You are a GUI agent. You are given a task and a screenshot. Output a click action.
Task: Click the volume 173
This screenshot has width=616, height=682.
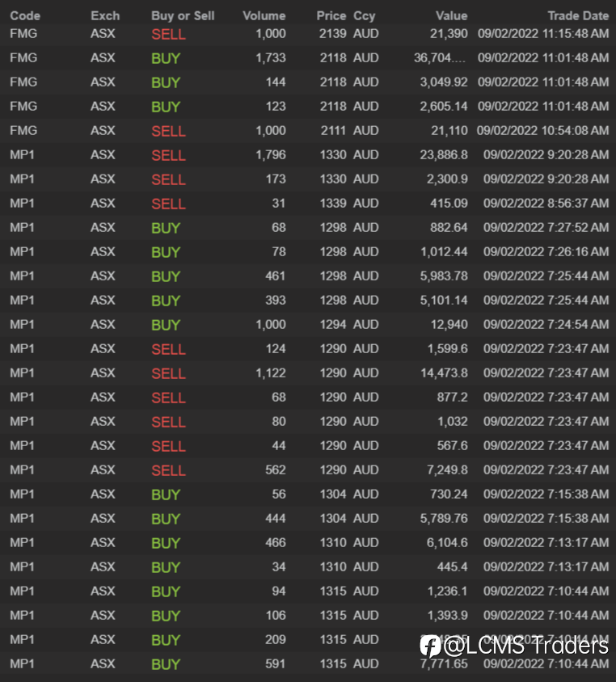[276, 179]
